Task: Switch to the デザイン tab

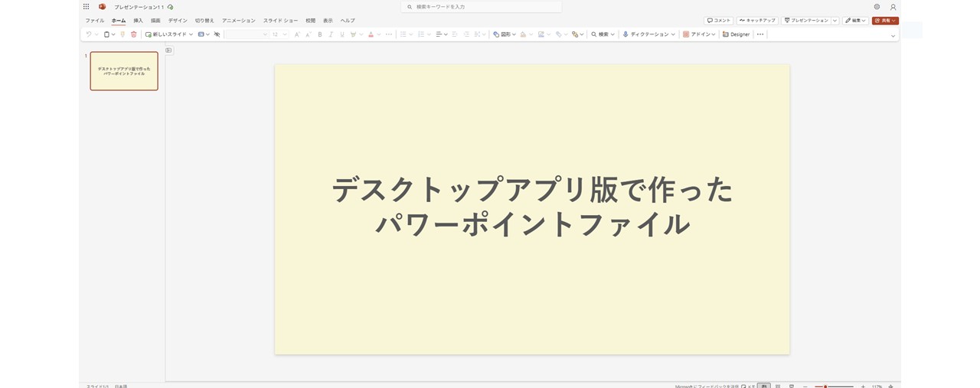Action: coord(178,21)
